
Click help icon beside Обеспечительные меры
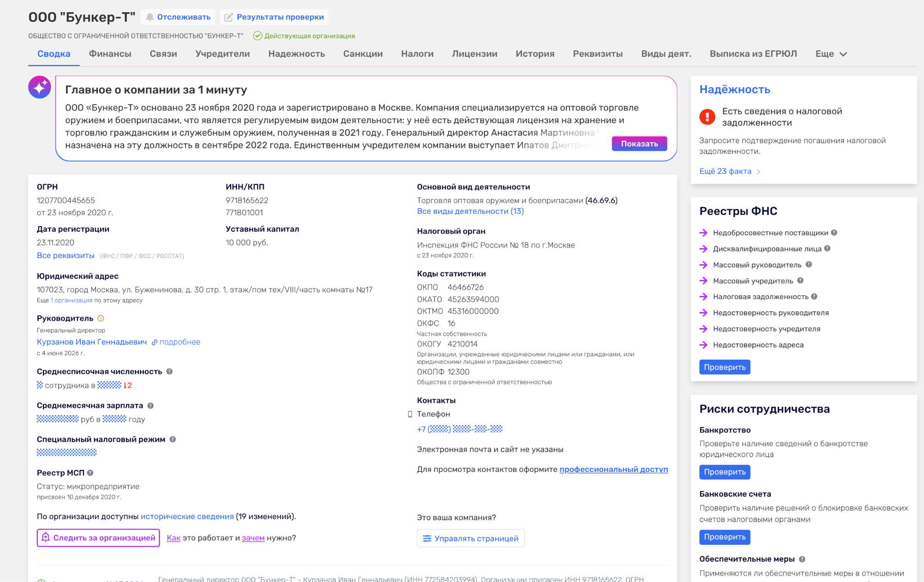pos(802,559)
